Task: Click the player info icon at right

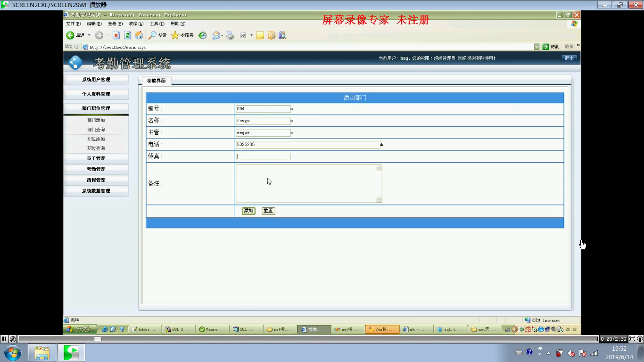Action: coord(640,339)
